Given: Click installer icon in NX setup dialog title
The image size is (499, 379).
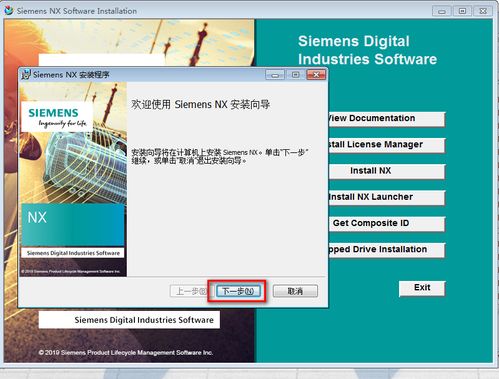Looking at the screenshot, I should 26,75.
